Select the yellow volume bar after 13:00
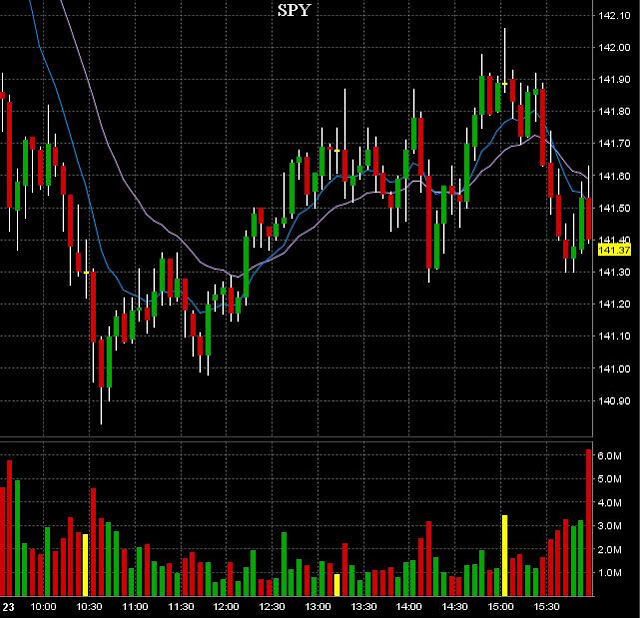The image size is (640, 618). click(337, 585)
